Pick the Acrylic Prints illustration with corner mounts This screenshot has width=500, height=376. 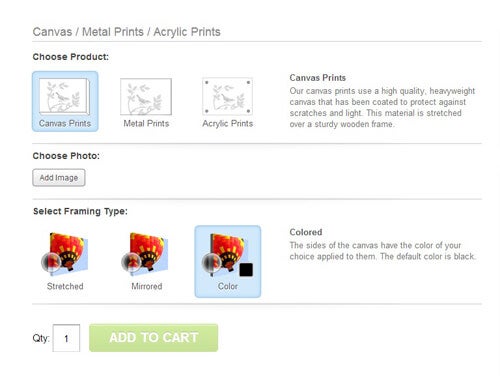[x=227, y=97]
